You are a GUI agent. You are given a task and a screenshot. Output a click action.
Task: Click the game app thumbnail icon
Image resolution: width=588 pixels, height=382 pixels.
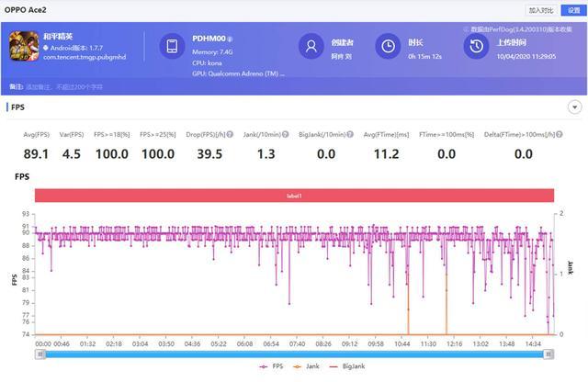(x=24, y=46)
